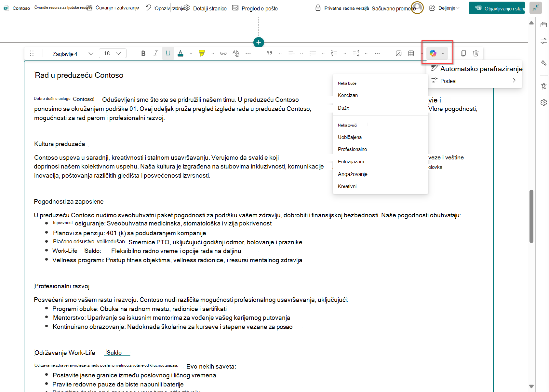Click the Rad u preduzeću Contoso heading

[79, 75]
